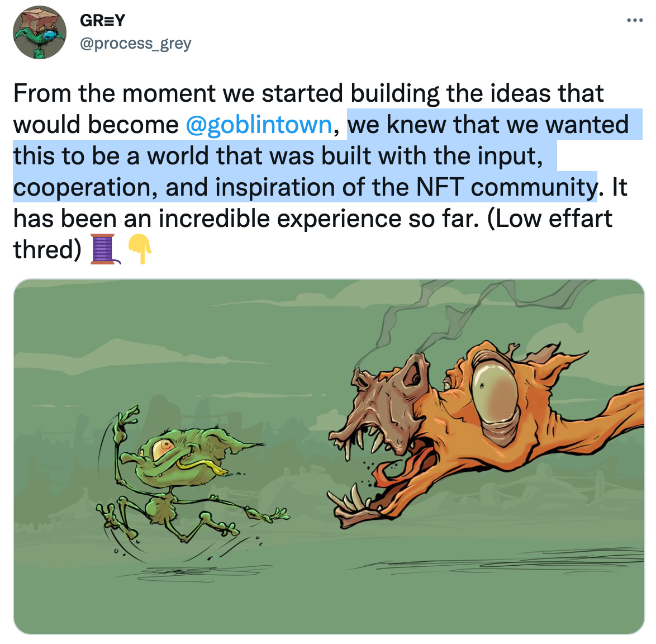The height and width of the screenshot is (644, 656).
Task: Follow the @goblintown mention link
Action: pyautogui.click(x=259, y=124)
